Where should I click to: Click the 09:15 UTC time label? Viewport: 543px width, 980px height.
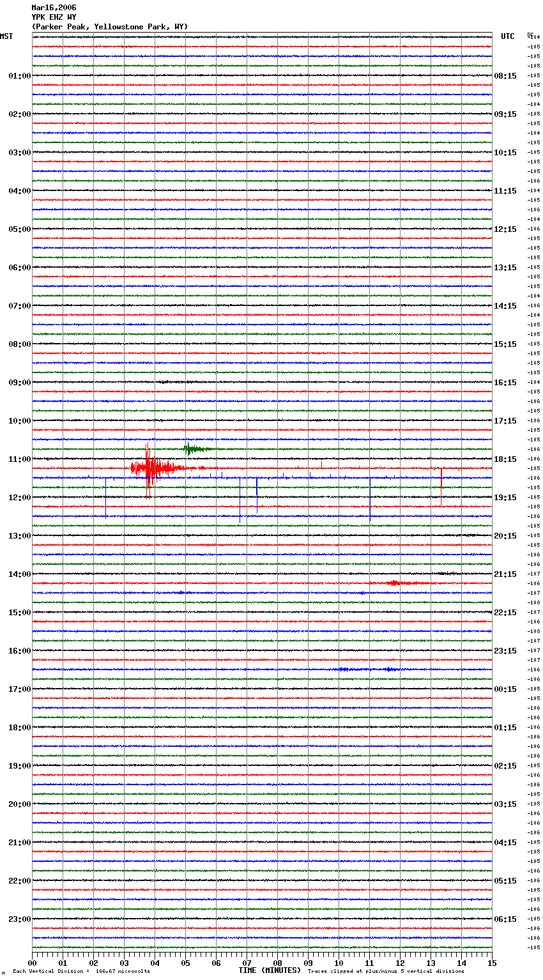[505, 114]
